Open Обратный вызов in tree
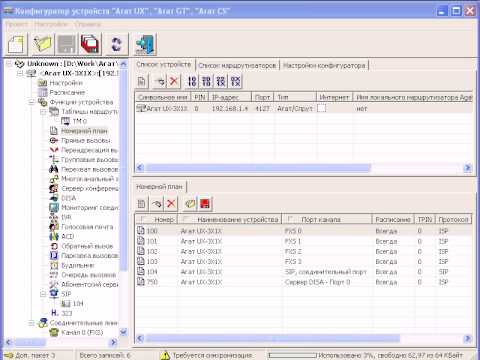 (87, 246)
